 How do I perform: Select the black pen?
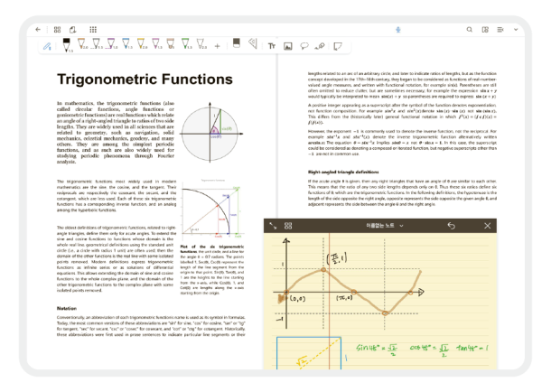point(67,45)
